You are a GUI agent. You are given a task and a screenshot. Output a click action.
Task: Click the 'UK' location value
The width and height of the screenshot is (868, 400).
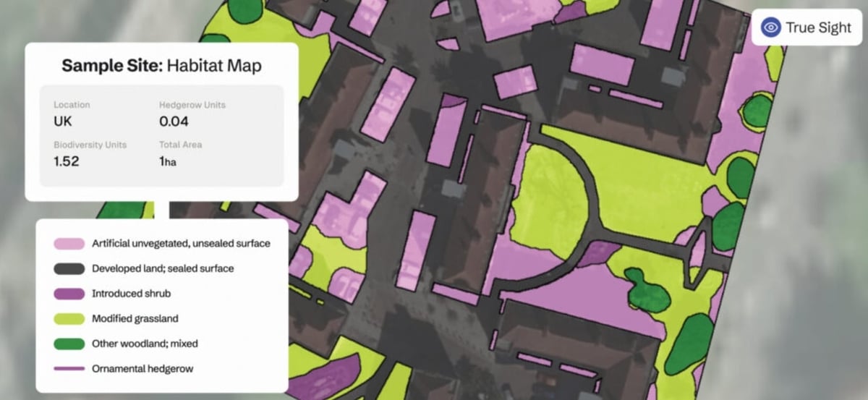coord(63,122)
